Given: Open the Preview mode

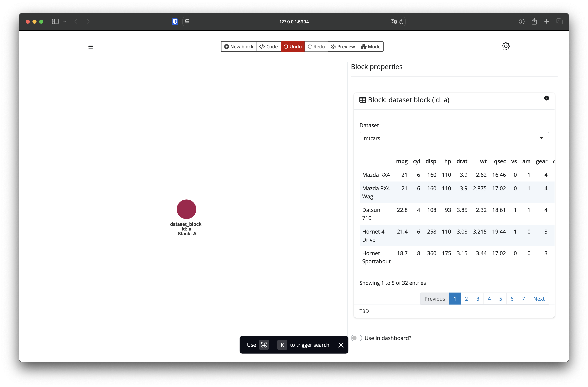Looking at the screenshot, I should (343, 46).
